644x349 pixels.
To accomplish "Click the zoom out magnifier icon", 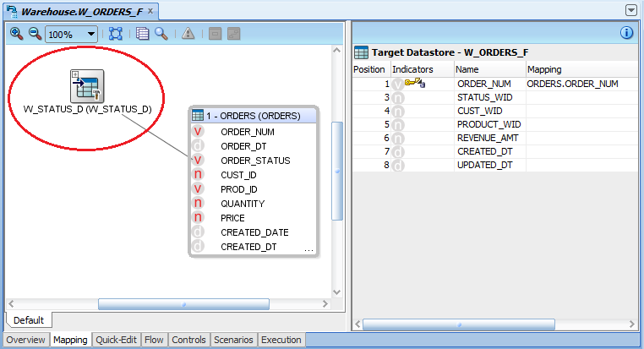I will (x=35, y=34).
